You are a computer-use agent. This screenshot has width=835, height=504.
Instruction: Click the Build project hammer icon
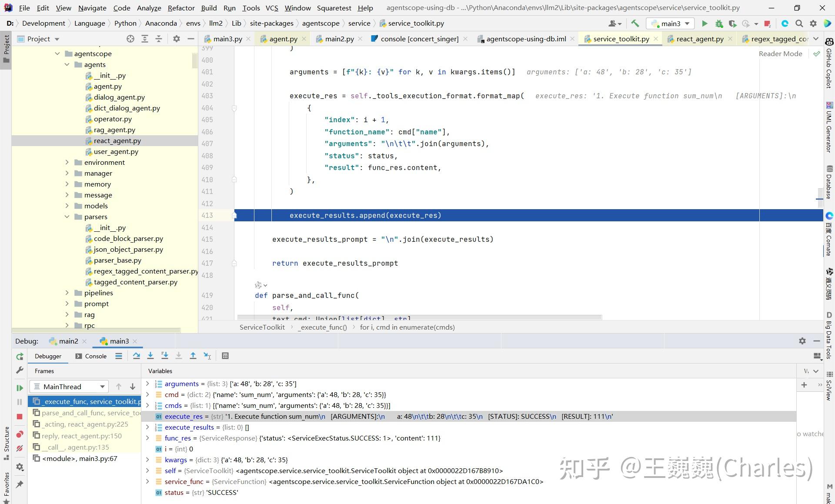coord(635,23)
